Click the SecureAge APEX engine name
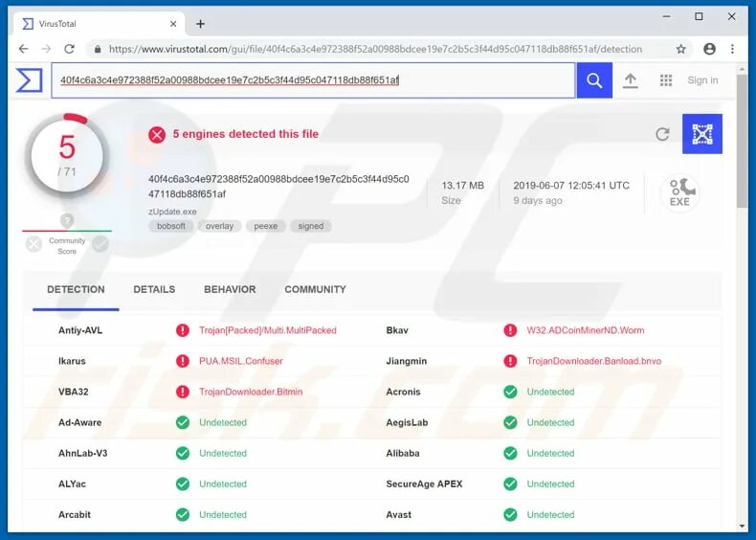This screenshot has height=540, width=756. [x=424, y=484]
